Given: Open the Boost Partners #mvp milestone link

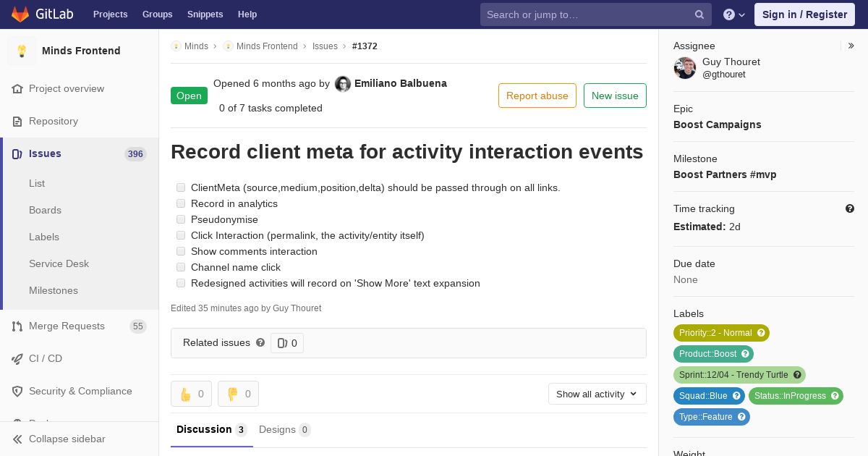Looking at the screenshot, I should (x=725, y=174).
